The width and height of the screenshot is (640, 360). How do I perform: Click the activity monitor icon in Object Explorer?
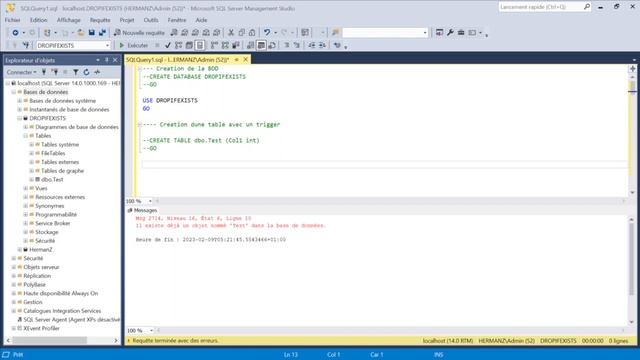97,72
